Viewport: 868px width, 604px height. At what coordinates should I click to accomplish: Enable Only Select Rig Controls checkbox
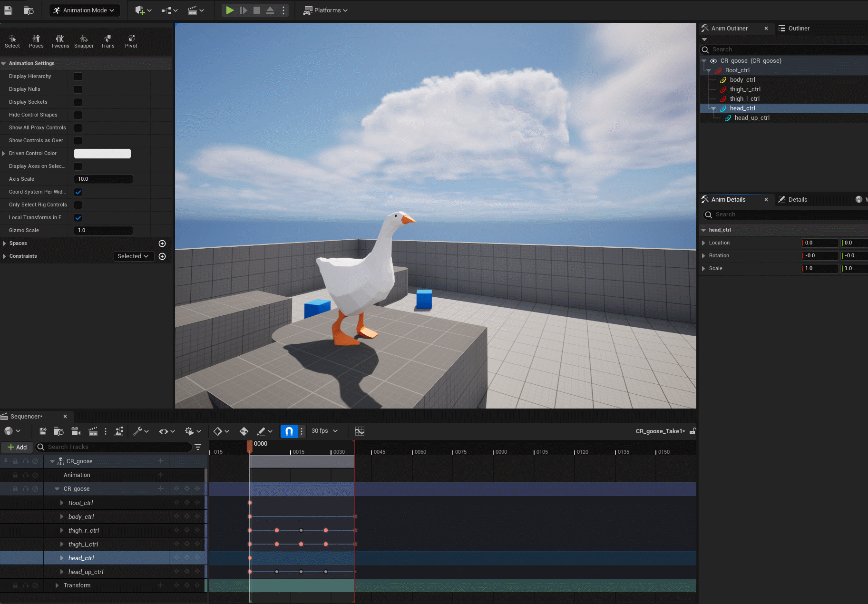coord(78,205)
